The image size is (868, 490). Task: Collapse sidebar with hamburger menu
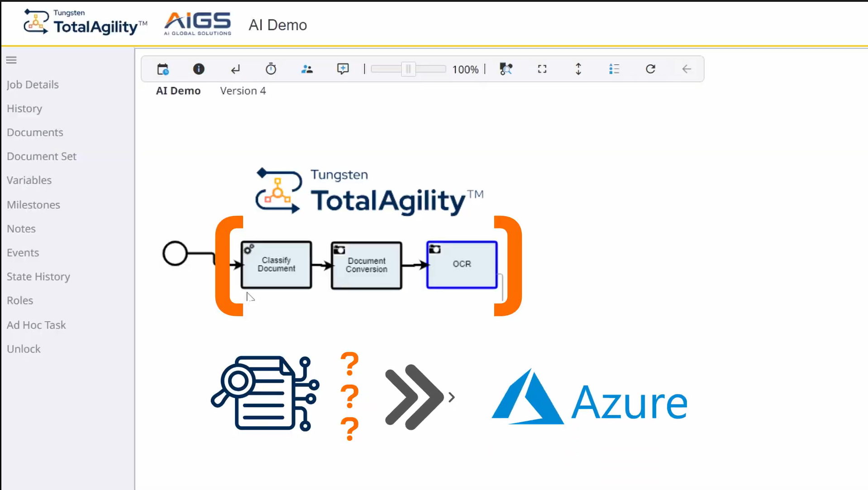point(11,60)
